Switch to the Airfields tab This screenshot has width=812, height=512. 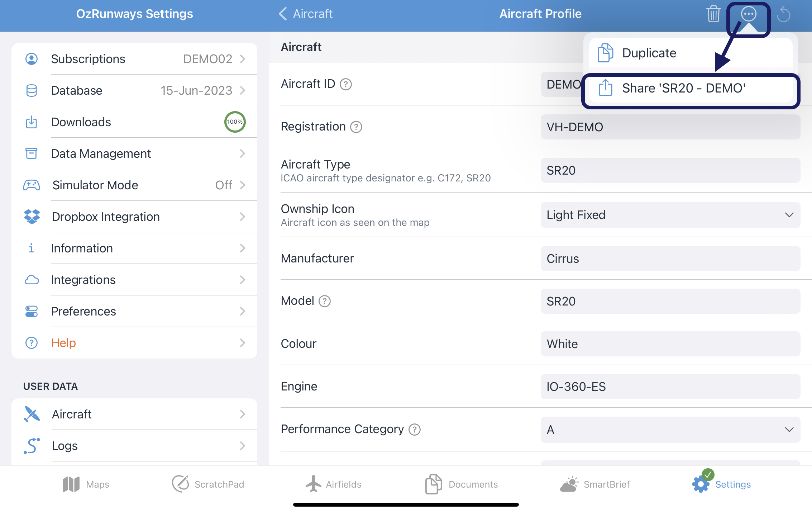333,484
